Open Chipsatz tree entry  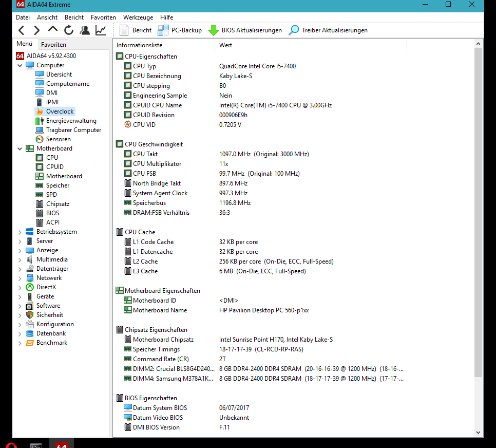point(52,204)
